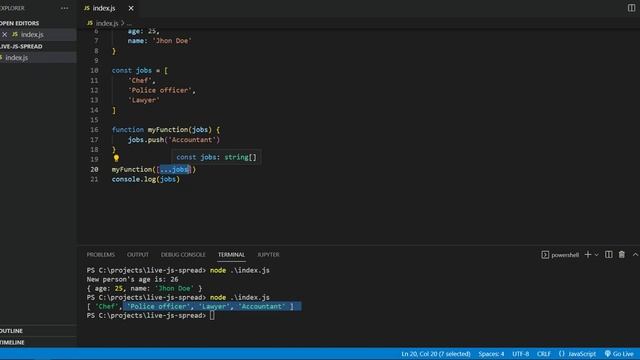This screenshot has width=640, height=360.
Task: Collapse the Open Editors section
Action: point(20,23)
